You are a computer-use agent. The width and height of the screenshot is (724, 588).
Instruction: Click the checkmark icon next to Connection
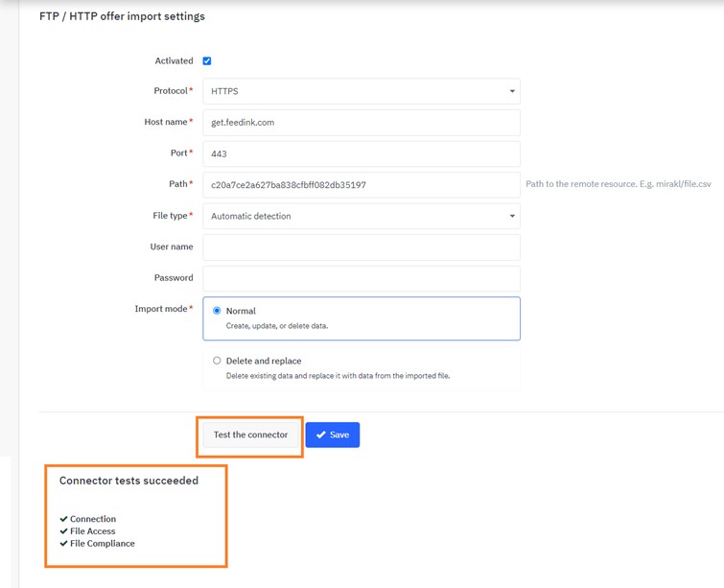tap(64, 519)
